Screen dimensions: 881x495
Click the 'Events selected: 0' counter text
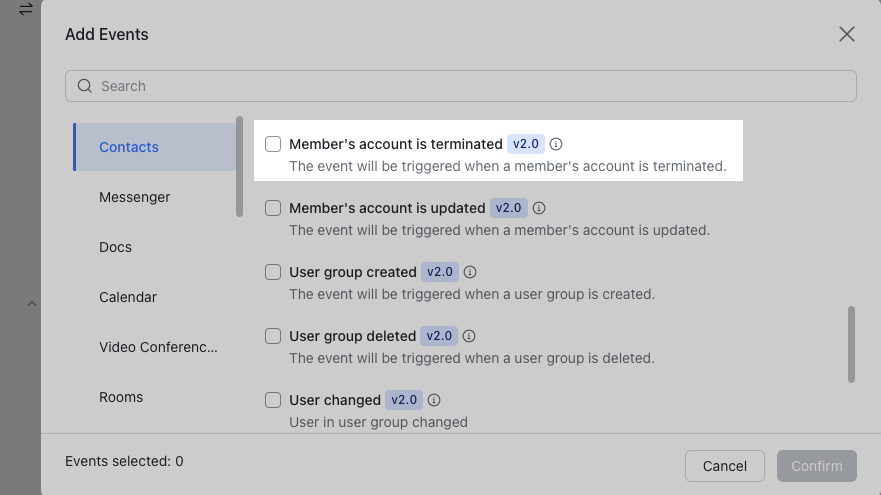(x=124, y=461)
